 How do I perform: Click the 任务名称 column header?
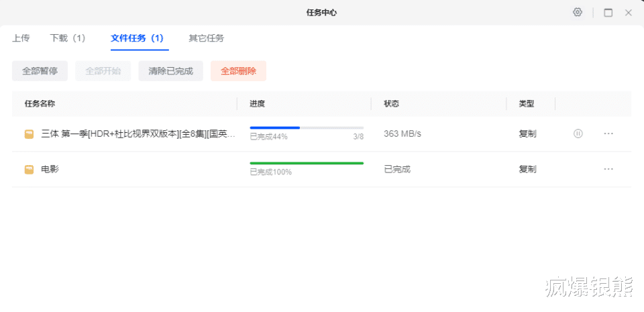[x=40, y=104]
